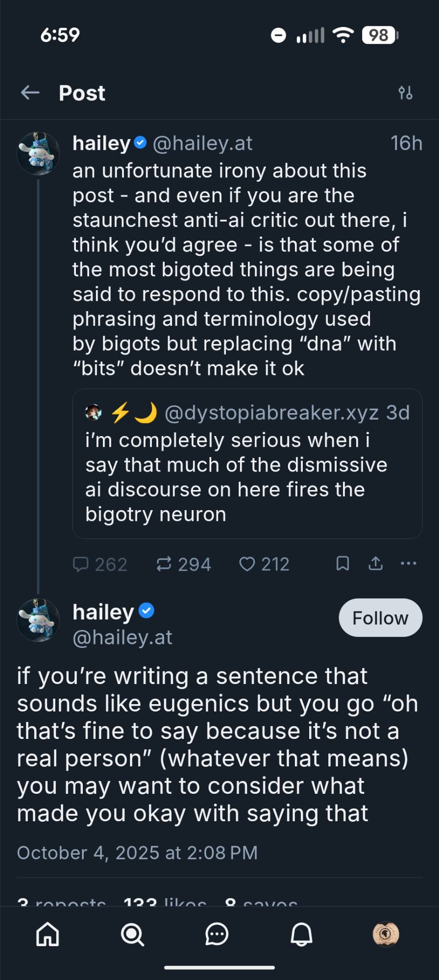The width and height of the screenshot is (439, 980).
Task: Open thread preferences settings icon
Action: (405, 93)
